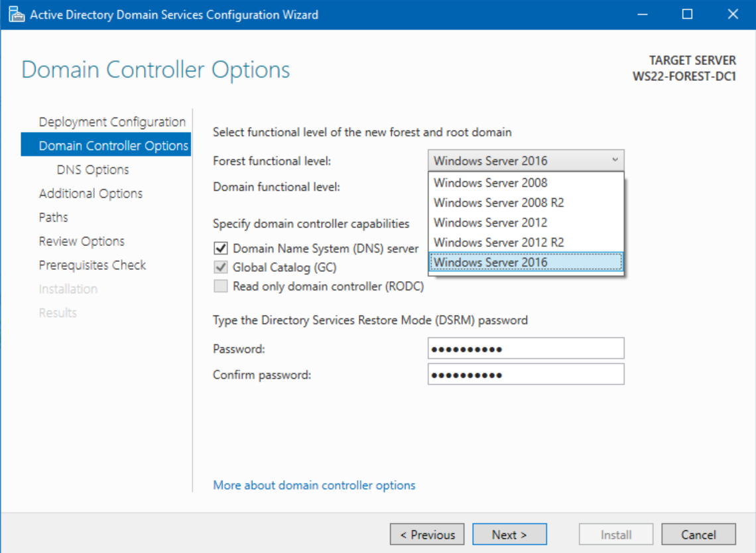Open More about domain controller options

pos(314,485)
